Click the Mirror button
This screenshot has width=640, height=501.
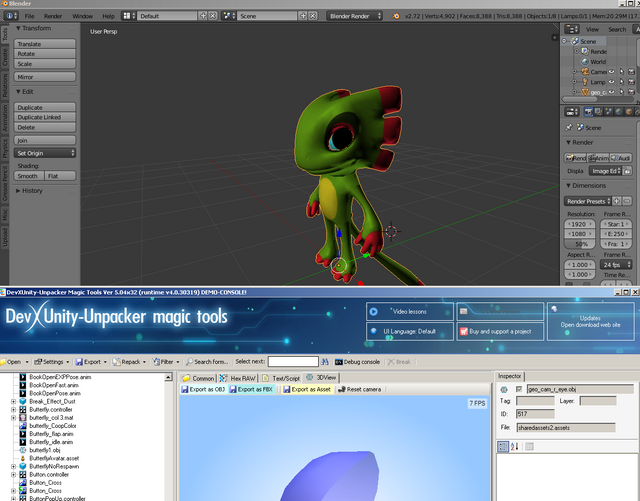(45, 77)
